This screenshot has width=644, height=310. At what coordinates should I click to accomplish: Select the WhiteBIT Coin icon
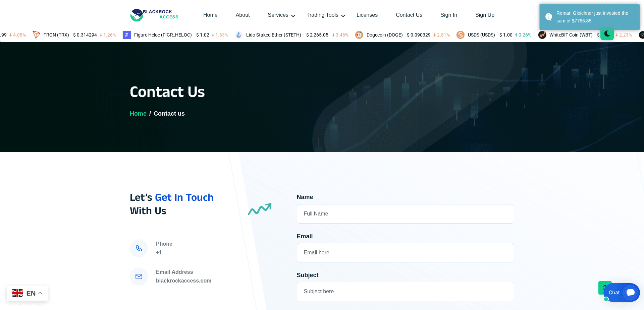[543, 35]
